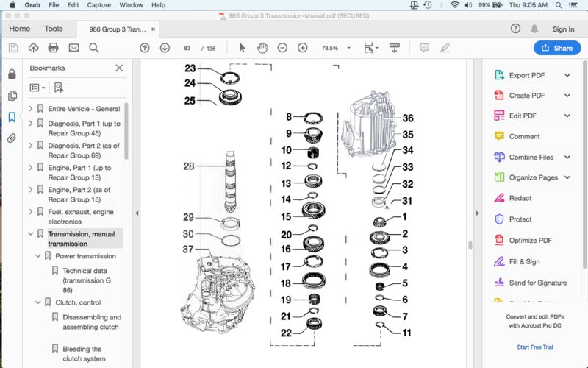This screenshot has width=588, height=368.
Task: Click the Search magnifier icon in toolbar
Action: 94,48
